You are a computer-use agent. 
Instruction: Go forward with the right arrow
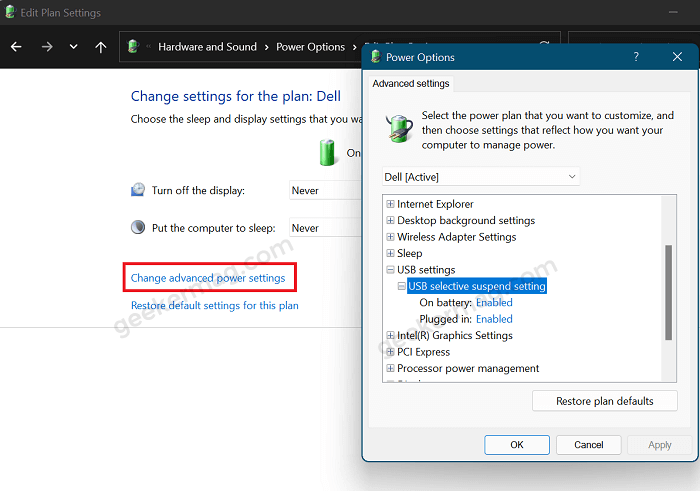pyautogui.click(x=47, y=47)
